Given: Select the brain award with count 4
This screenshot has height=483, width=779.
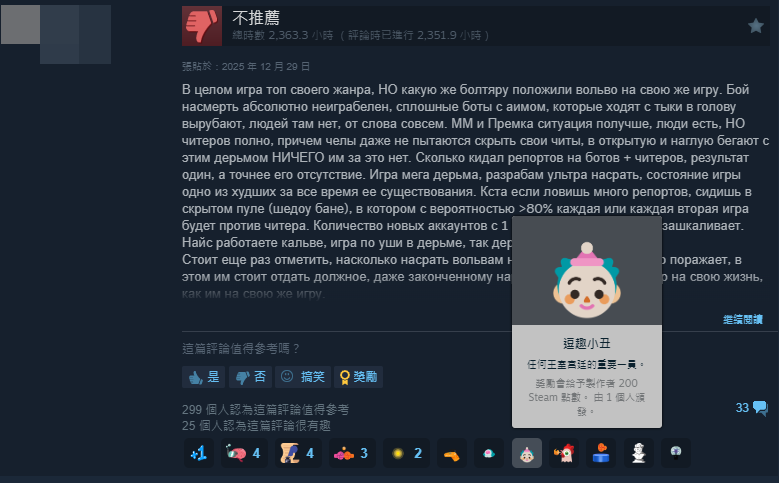Looking at the screenshot, I should pyautogui.click(x=244, y=453).
